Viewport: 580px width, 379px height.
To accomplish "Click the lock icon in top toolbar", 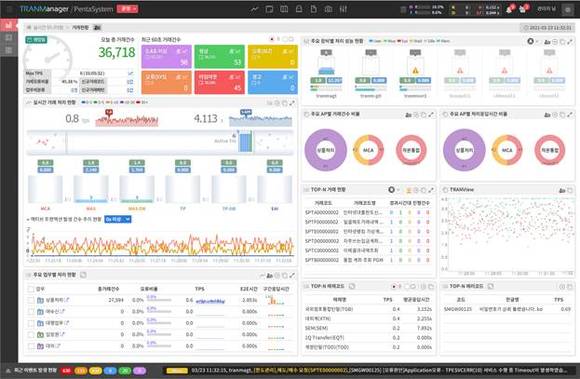I will click(x=299, y=9).
